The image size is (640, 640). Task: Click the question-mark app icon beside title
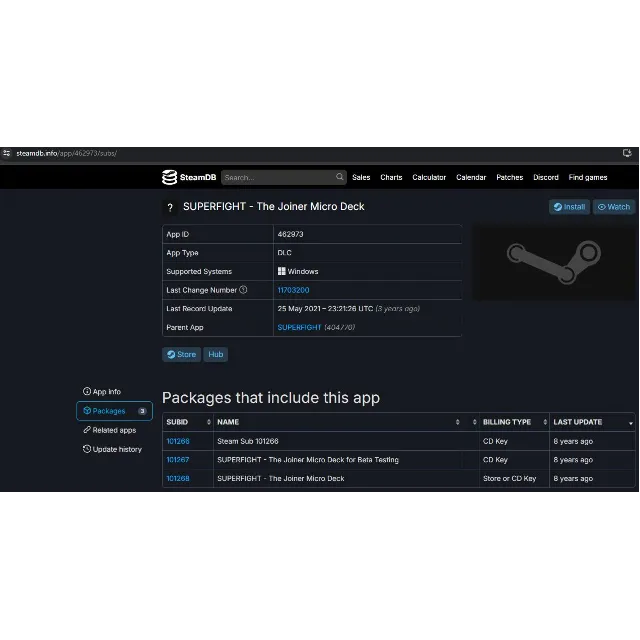pos(170,207)
